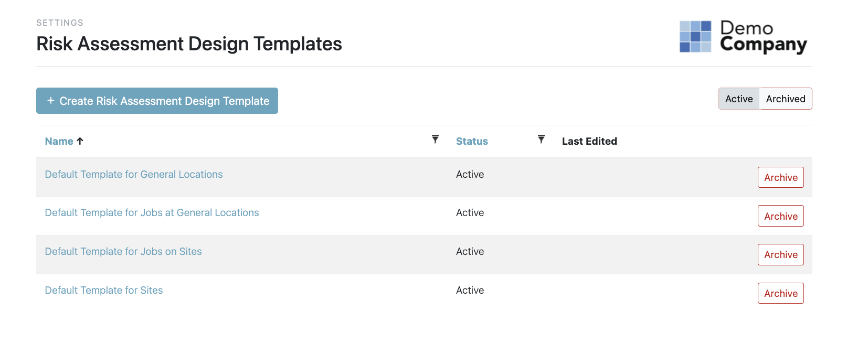Click the Risk Assessment Design Templates heading
Screen dimensions: 868x343
coord(189,44)
